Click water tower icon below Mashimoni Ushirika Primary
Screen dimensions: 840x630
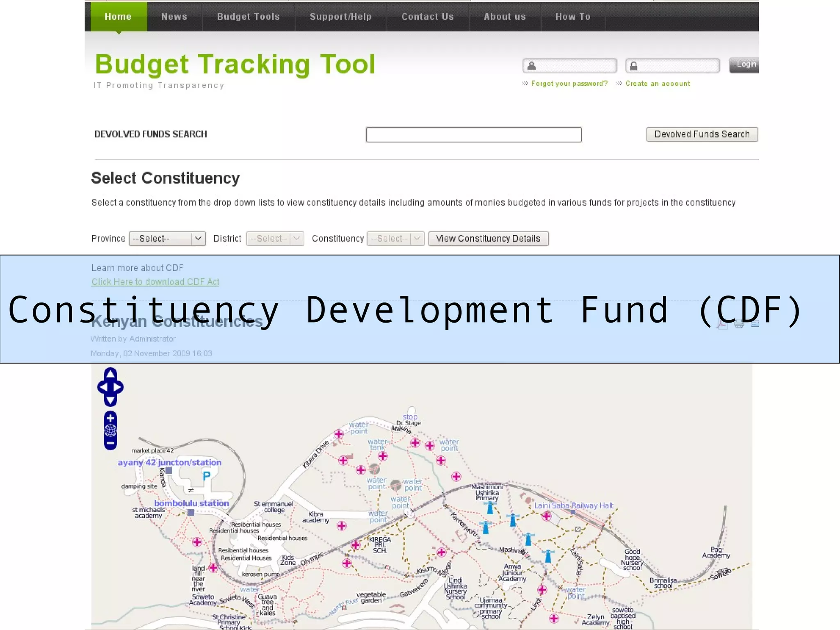pos(490,509)
